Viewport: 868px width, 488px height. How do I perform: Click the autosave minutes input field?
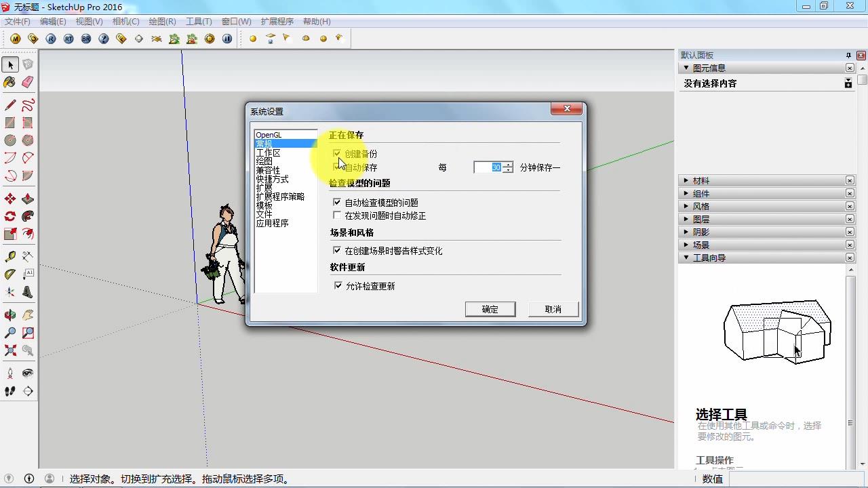pyautogui.click(x=488, y=167)
